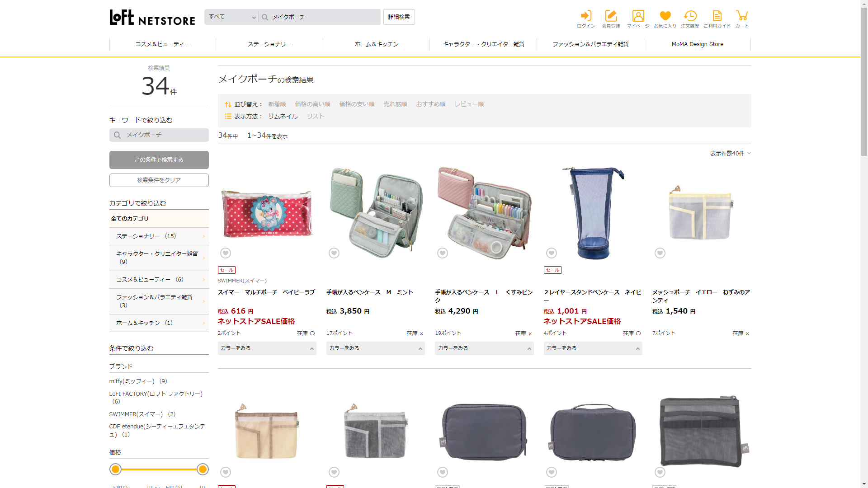Open the コスメ&ビューティー menu
868x488 pixels.
(x=163, y=44)
